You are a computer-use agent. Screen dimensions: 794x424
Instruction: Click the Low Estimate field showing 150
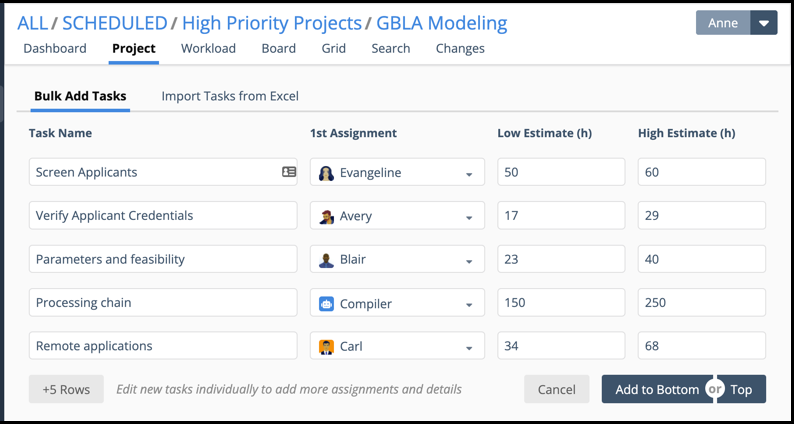coord(560,303)
